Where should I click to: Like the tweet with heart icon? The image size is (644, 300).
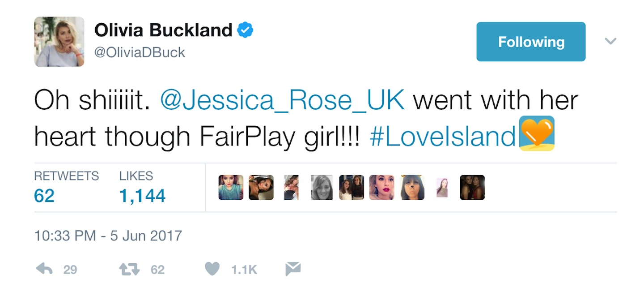[212, 269]
